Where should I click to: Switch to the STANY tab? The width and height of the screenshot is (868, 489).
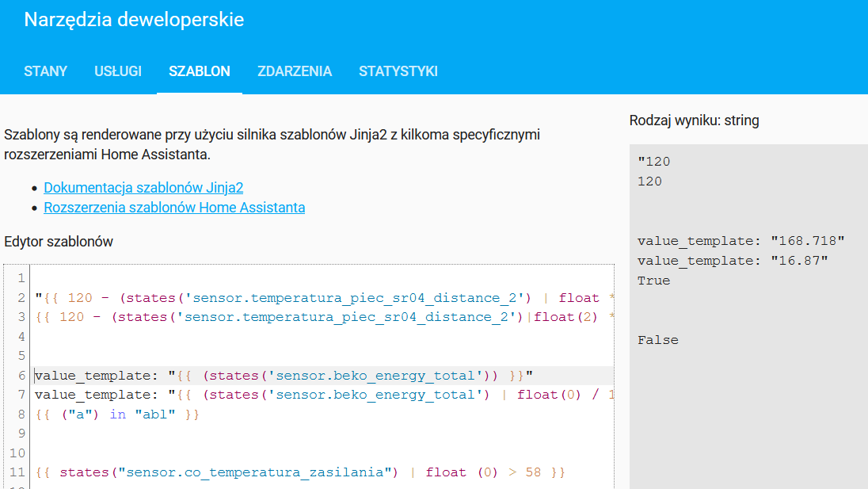(45, 71)
